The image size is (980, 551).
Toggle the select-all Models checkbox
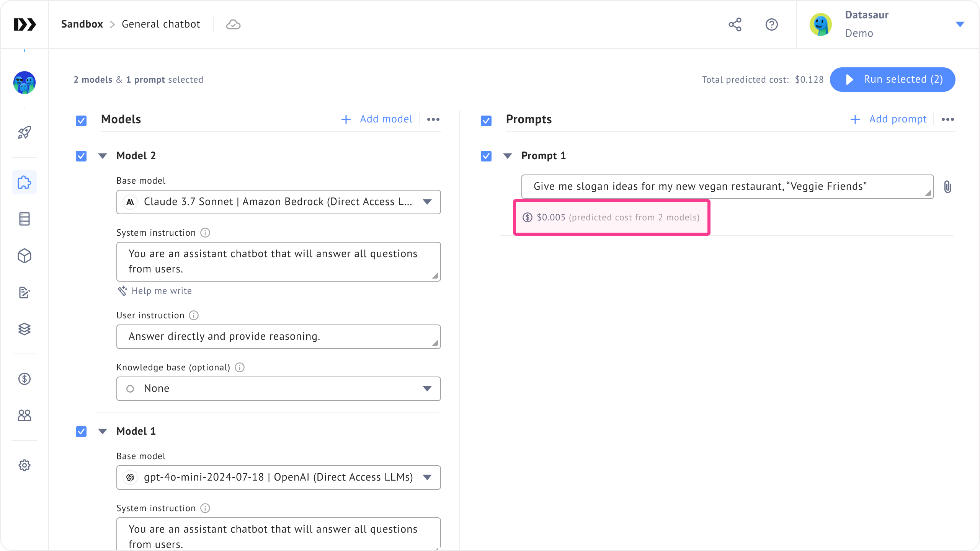(81, 121)
